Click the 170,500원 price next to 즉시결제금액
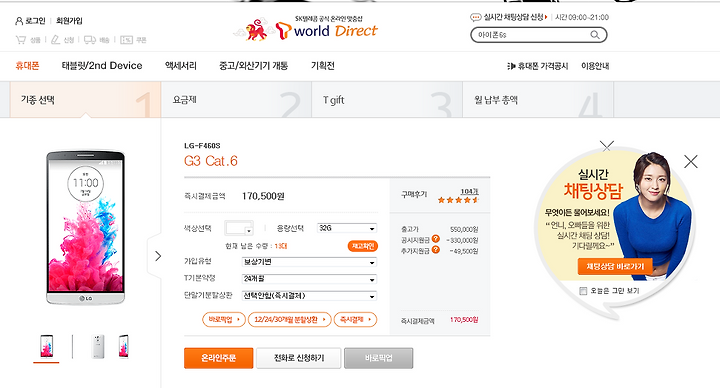Viewport: 720px width, 388px height. pyautogui.click(x=263, y=196)
